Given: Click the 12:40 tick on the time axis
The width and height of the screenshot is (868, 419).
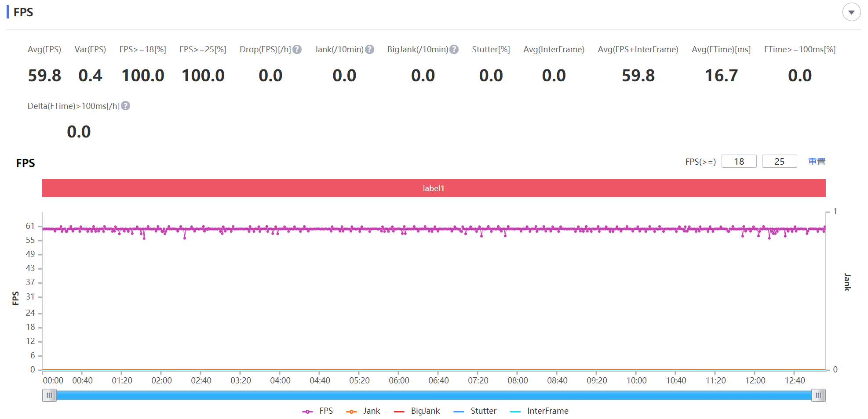Looking at the screenshot, I should [x=795, y=380].
